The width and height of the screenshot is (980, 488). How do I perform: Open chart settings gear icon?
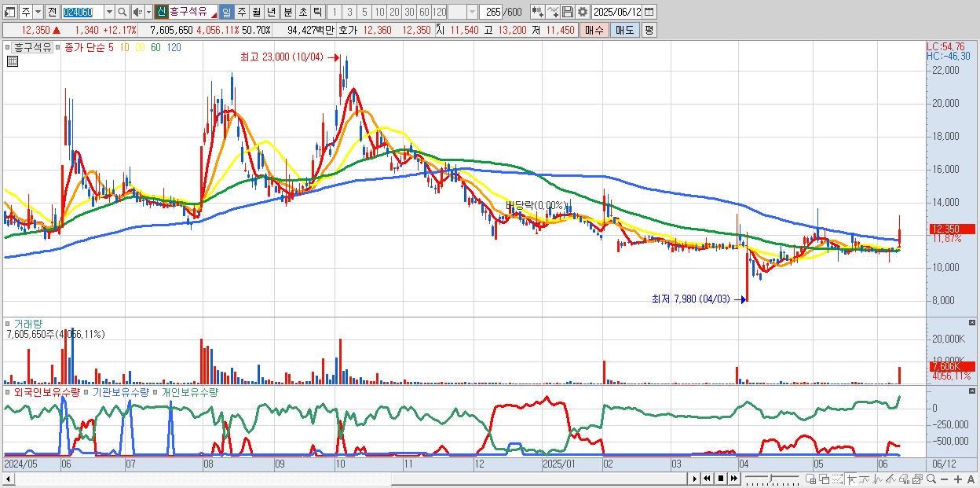point(582,12)
